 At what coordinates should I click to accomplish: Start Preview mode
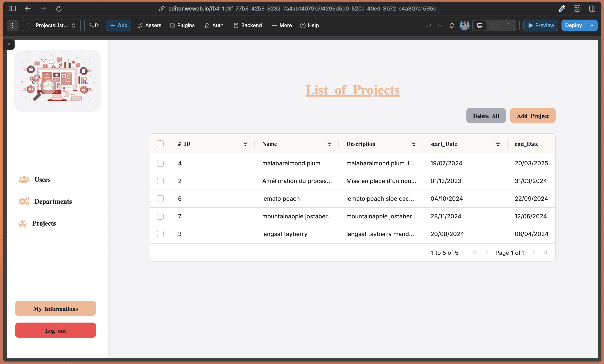(x=540, y=25)
